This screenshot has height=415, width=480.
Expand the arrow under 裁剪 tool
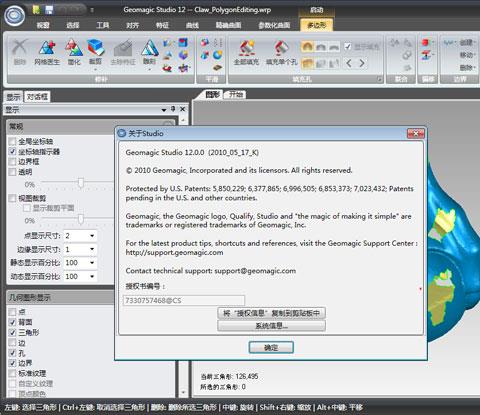(x=96, y=70)
